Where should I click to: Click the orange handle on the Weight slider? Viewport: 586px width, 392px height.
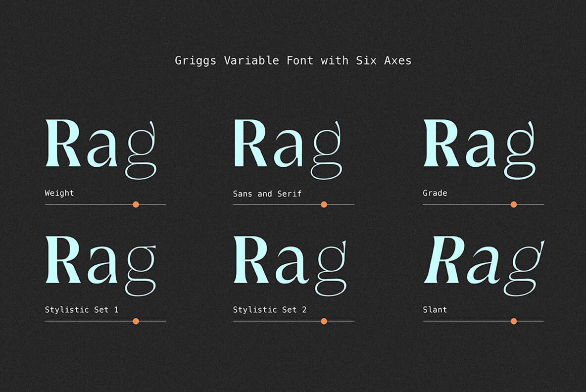tap(136, 204)
